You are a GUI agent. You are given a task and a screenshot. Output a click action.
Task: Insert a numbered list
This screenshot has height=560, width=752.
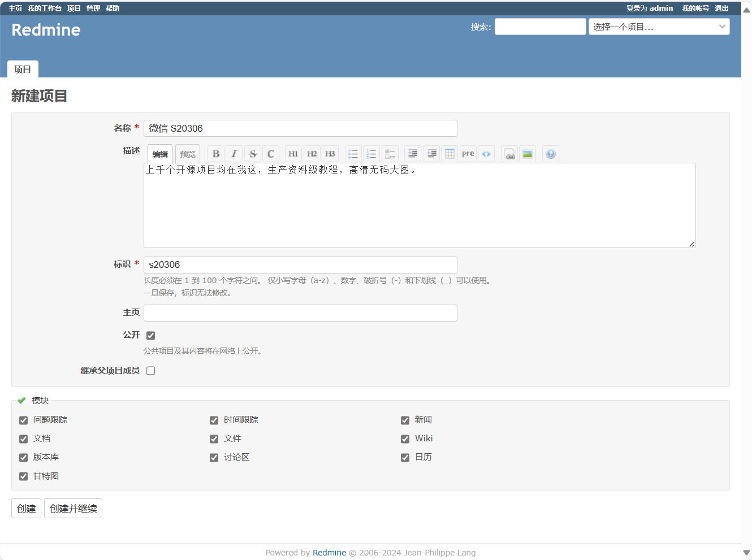(x=371, y=154)
